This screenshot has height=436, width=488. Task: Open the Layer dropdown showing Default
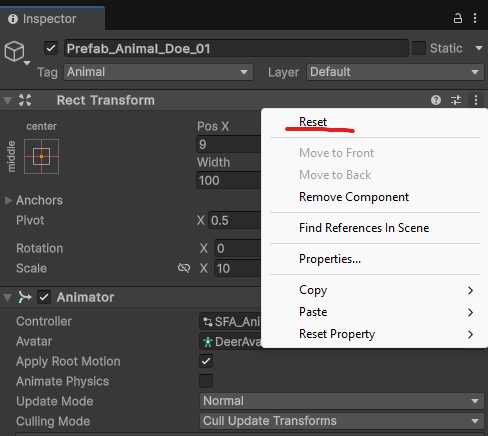click(x=395, y=72)
